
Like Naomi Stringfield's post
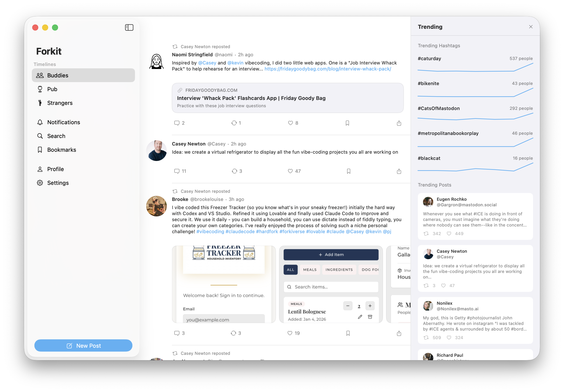coord(290,123)
